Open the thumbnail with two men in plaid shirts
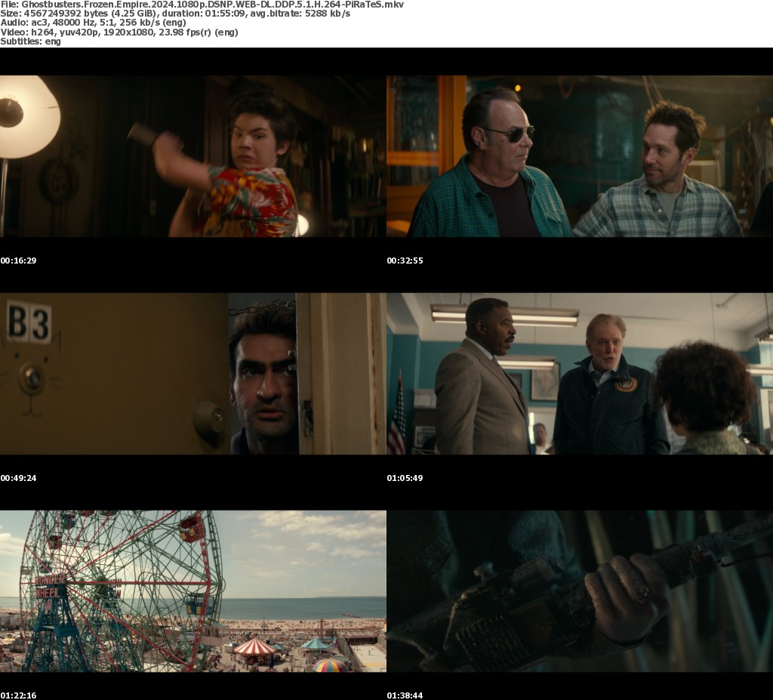Screen dimensions: 773x700 579,156
